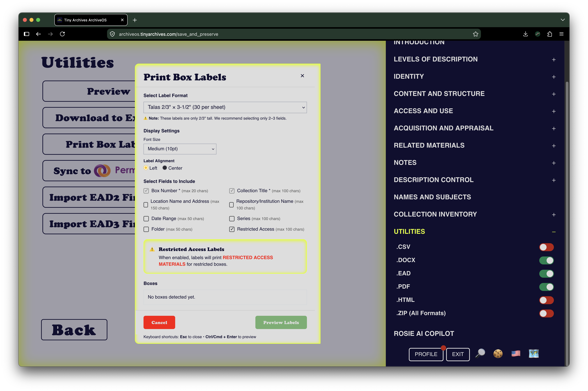The image size is (588, 391).
Task: Switch on the .HTML toggle
Action: (546, 300)
